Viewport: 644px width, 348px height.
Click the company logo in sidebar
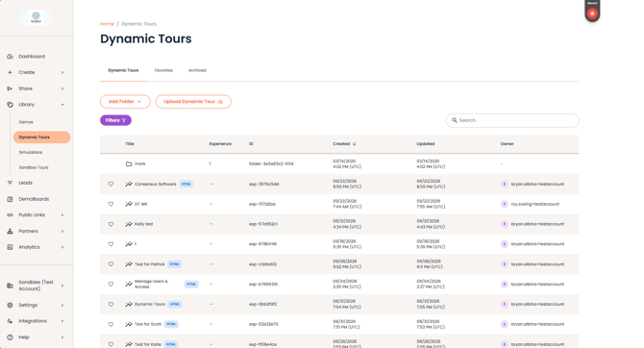[x=37, y=17]
